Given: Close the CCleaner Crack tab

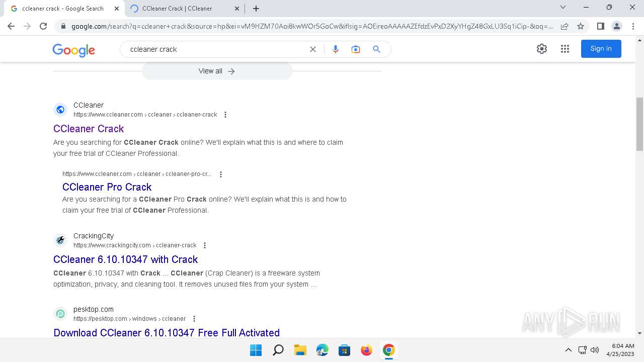Looking at the screenshot, I should [x=236, y=9].
